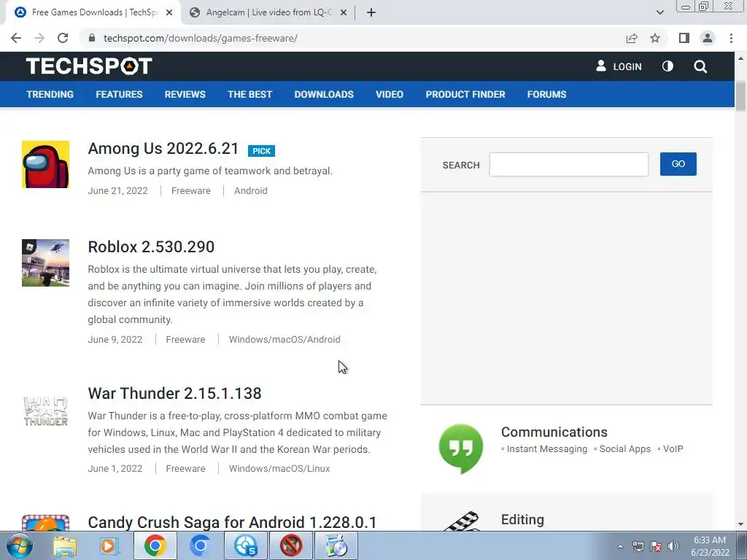The width and height of the screenshot is (747, 560).
Task: Toggle the dark mode contrast icon
Action: [x=668, y=66]
